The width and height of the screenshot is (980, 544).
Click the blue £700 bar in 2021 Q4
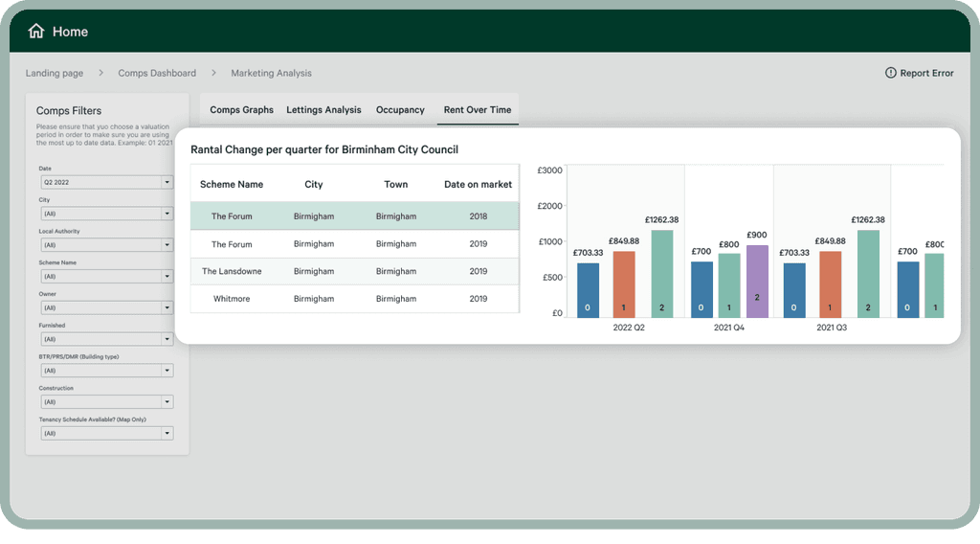(x=702, y=289)
